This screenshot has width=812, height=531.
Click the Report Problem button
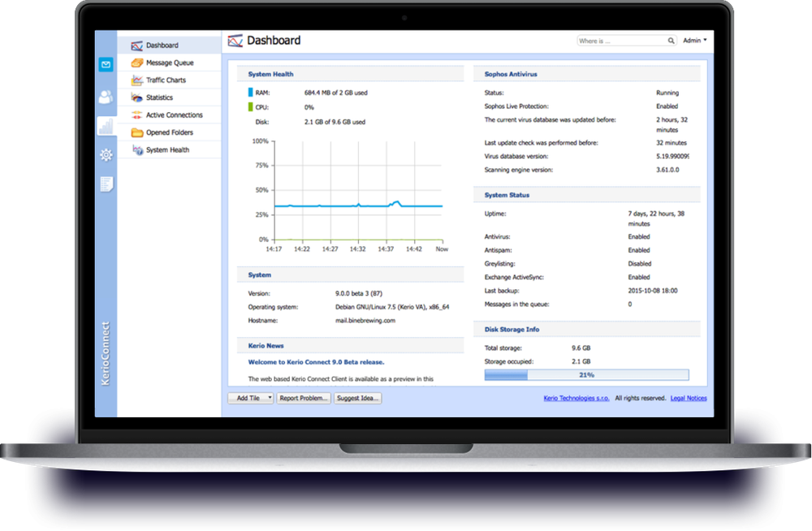click(304, 399)
